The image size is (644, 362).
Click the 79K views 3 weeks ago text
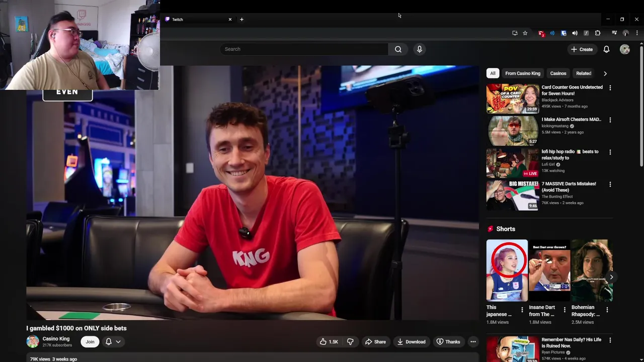coord(53,359)
